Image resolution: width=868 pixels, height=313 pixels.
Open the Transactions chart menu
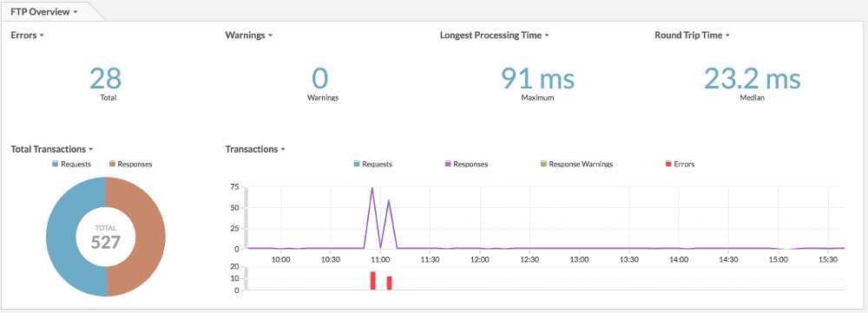click(255, 149)
